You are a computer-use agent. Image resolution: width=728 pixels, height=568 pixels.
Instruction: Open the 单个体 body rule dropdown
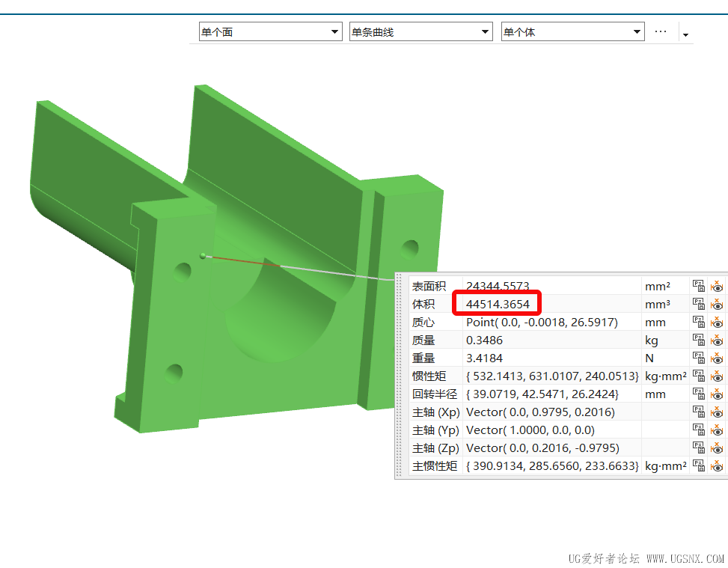tap(572, 31)
